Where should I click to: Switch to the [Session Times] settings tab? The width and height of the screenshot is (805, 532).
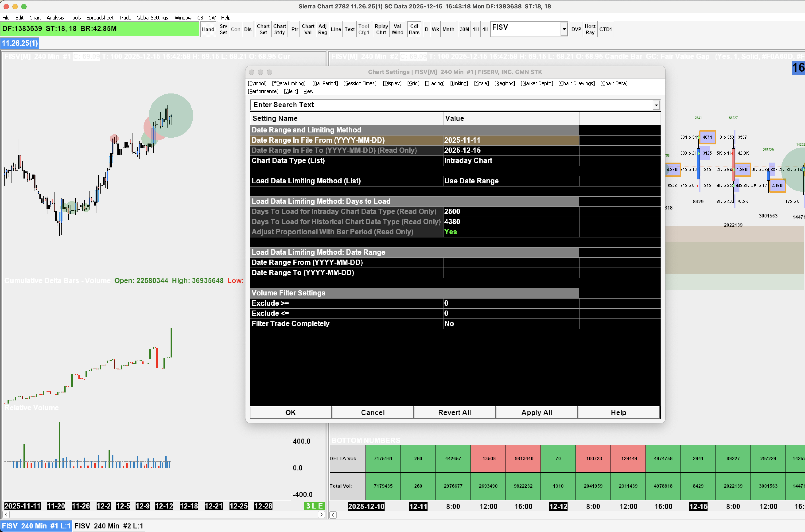pyautogui.click(x=360, y=83)
